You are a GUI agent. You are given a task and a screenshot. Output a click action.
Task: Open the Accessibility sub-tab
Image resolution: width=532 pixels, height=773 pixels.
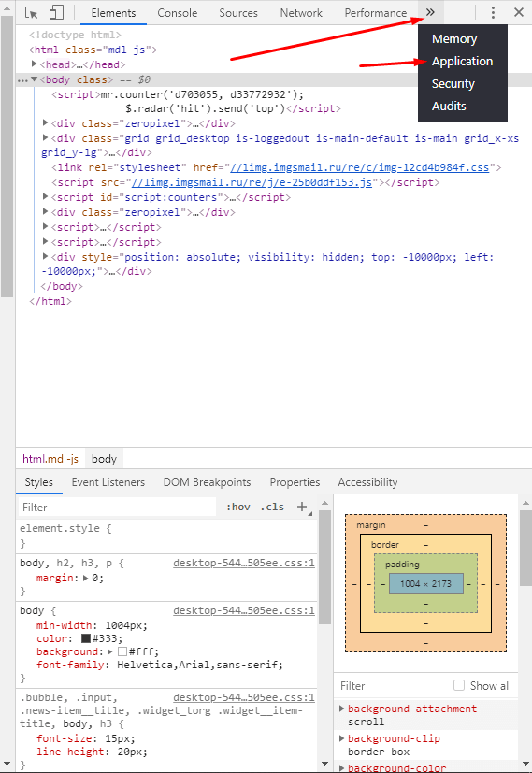click(x=367, y=482)
